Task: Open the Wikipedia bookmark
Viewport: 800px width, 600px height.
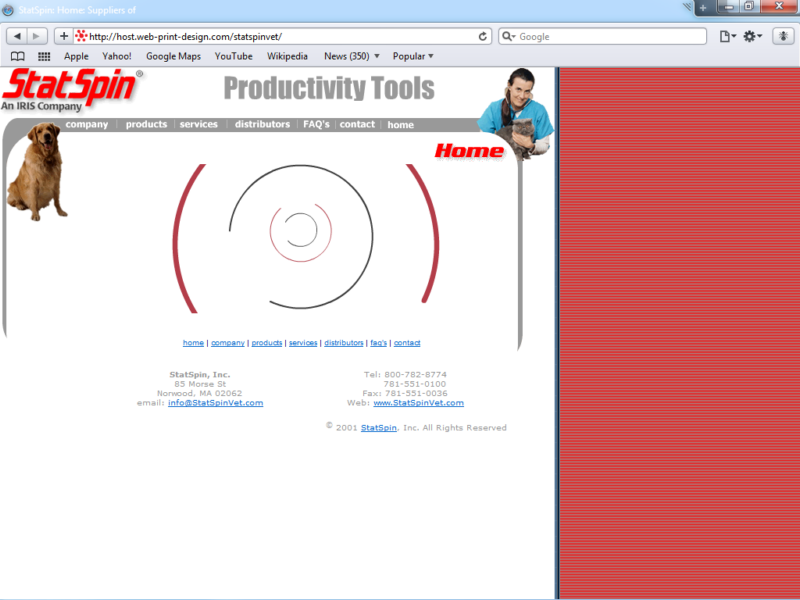Action: (x=287, y=56)
